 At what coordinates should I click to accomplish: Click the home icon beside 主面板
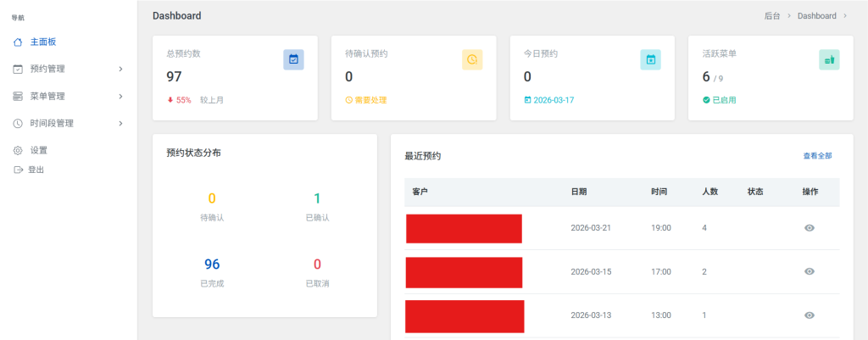18,42
